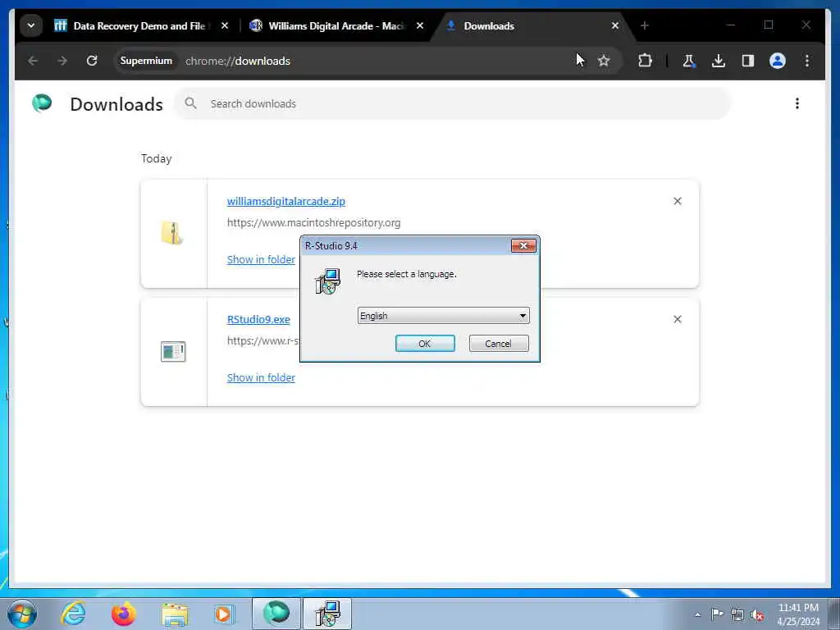The width and height of the screenshot is (840, 630).
Task: Launch Firefox from the taskbar
Action: point(123,614)
